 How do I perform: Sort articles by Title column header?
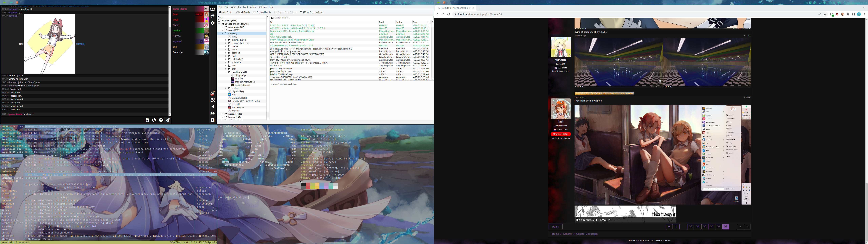(324, 22)
